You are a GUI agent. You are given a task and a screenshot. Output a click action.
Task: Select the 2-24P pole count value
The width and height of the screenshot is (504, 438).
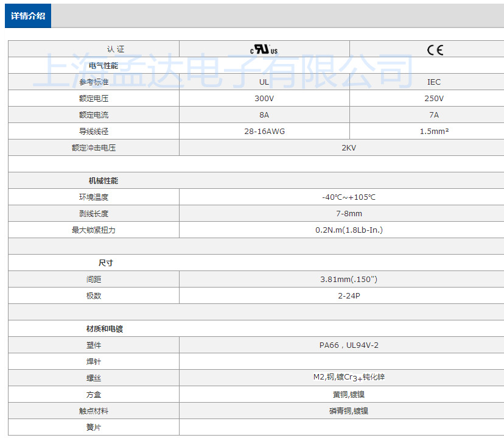tap(349, 295)
